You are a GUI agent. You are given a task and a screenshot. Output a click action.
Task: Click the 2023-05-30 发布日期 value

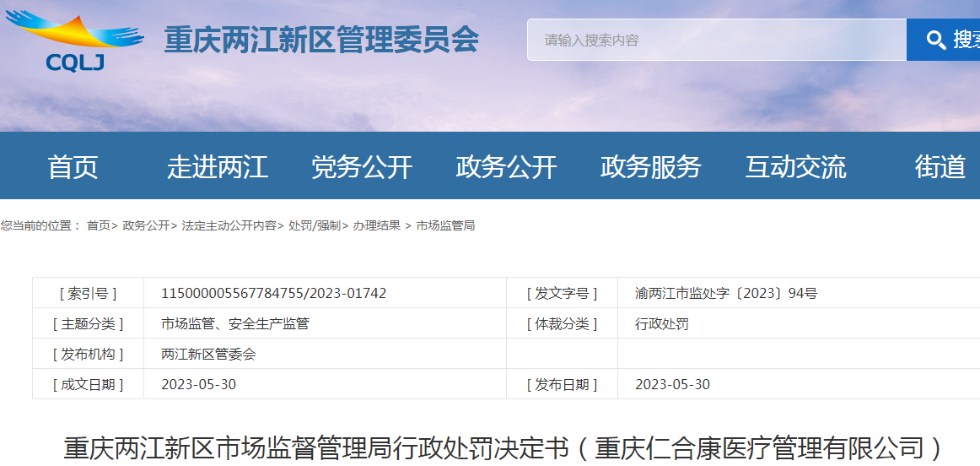(672, 384)
